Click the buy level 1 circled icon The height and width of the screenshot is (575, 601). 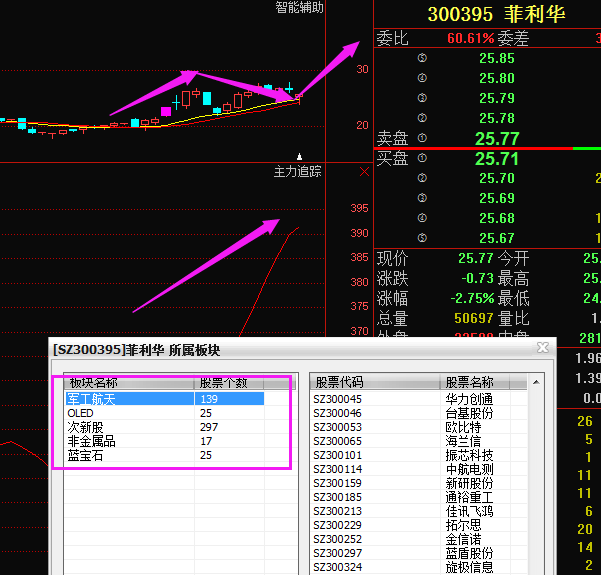coord(422,158)
